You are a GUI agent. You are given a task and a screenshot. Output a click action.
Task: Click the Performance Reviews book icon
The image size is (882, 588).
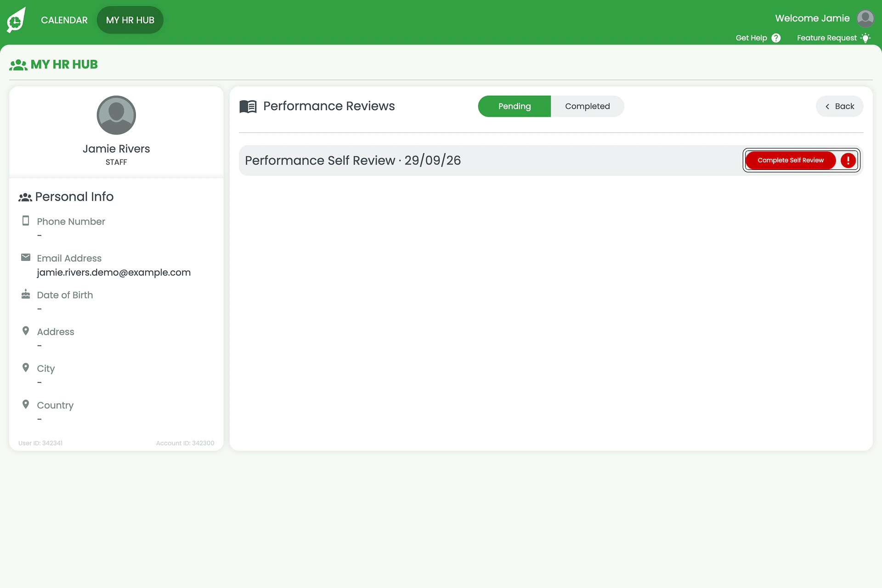(248, 107)
